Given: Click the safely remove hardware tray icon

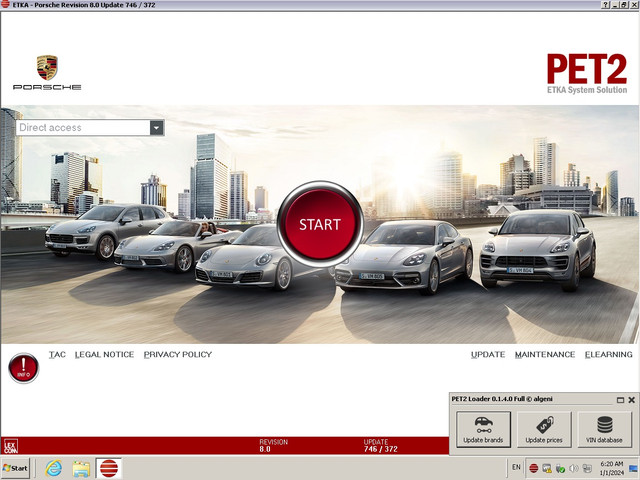Looking at the screenshot, I should tap(560, 469).
